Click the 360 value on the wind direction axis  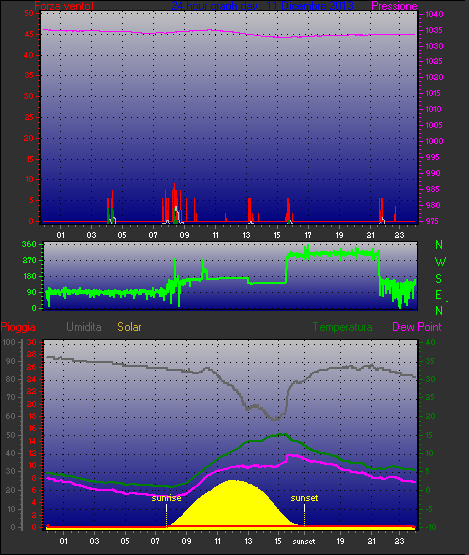[x=29, y=244]
